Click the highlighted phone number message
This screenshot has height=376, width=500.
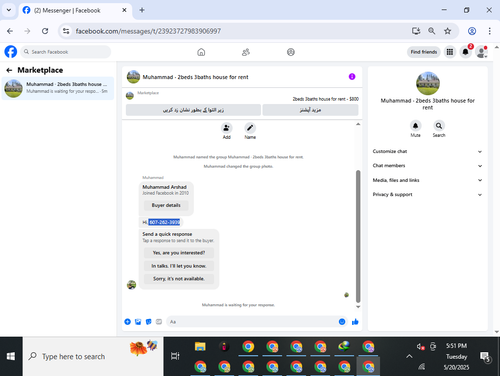click(164, 222)
